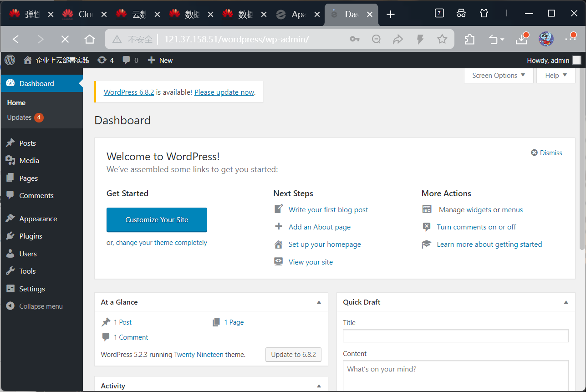Focus the Quick Draft Title field

(455, 336)
